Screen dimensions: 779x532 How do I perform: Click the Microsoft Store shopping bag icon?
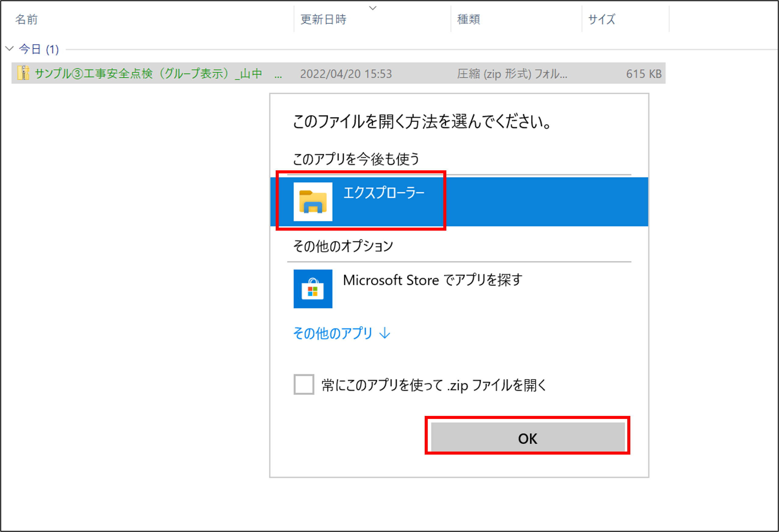(313, 289)
